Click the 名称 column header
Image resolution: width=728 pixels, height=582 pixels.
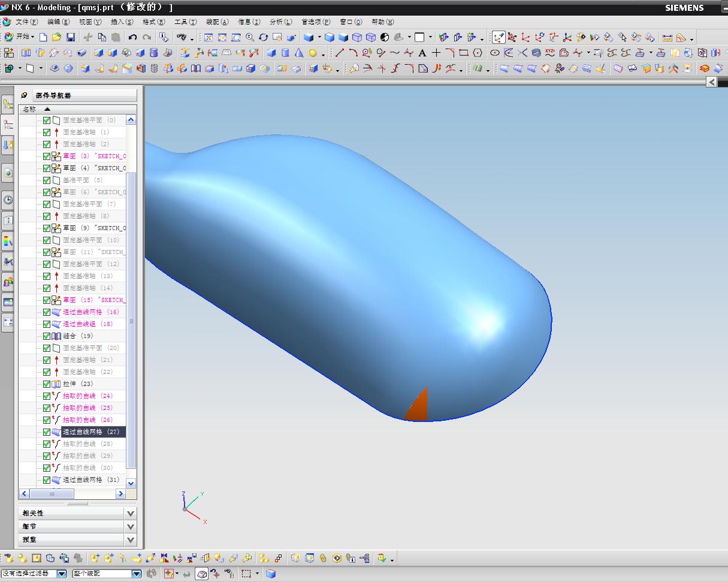[x=29, y=109]
